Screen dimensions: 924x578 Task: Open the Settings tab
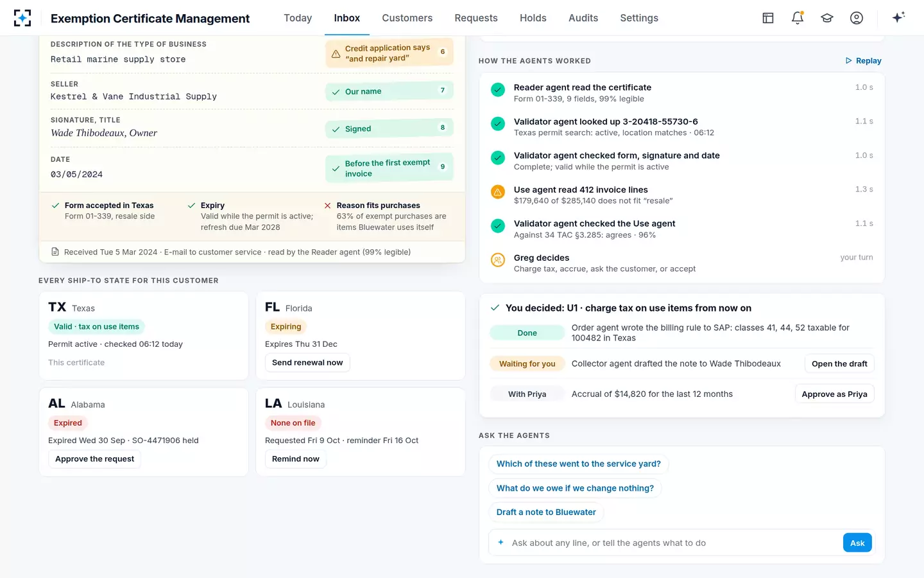[639, 18]
